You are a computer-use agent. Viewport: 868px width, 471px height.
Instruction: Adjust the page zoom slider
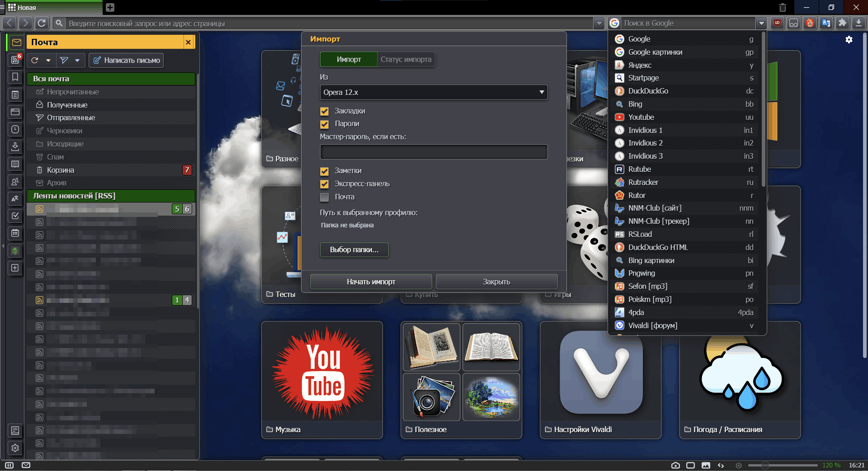[x=782, y=465]
